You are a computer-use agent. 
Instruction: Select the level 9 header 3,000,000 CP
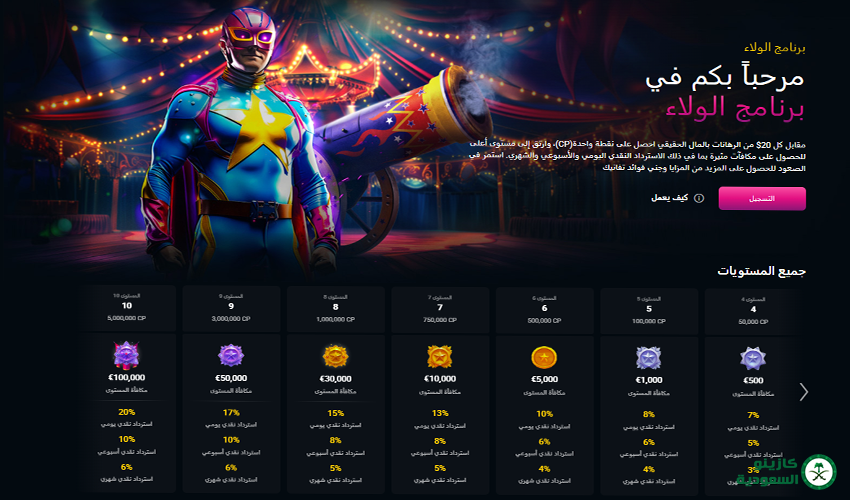[x=231, y=309]
